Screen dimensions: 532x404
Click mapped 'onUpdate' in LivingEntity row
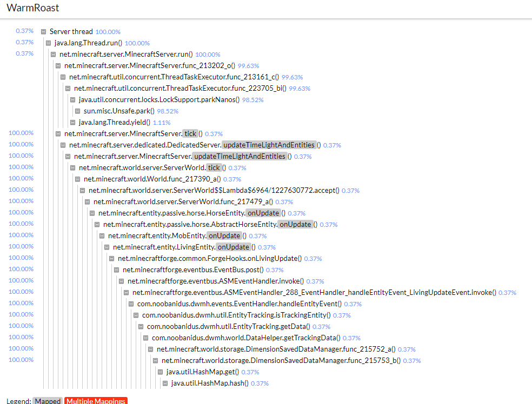pyautogui.click(x=233, y=247)
